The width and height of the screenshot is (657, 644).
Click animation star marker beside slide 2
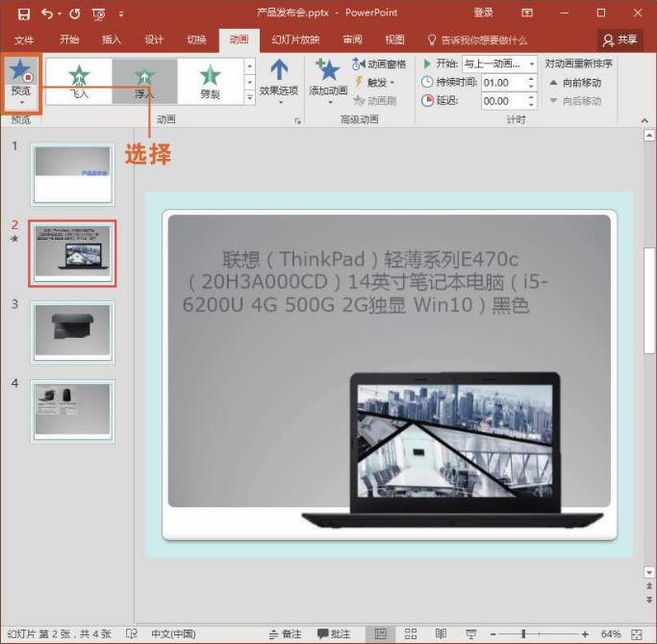click(14, 239)
